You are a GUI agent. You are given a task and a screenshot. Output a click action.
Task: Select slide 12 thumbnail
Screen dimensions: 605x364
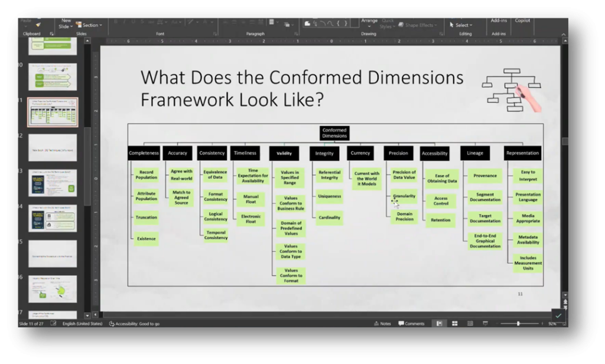tap(53, 148)
